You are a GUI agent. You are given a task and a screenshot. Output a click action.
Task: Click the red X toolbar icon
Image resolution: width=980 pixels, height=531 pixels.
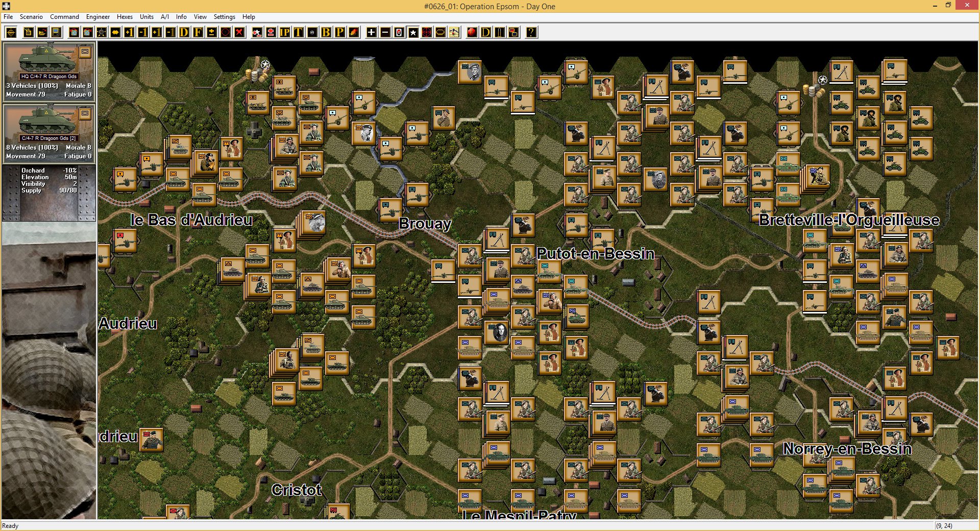[239, 33]
